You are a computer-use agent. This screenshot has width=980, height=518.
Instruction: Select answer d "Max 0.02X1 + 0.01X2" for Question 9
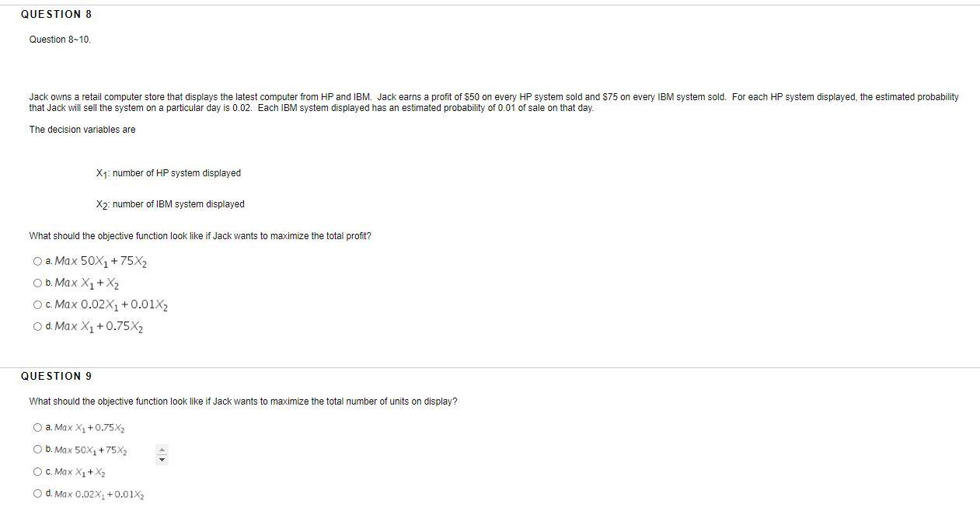[37, 492]
